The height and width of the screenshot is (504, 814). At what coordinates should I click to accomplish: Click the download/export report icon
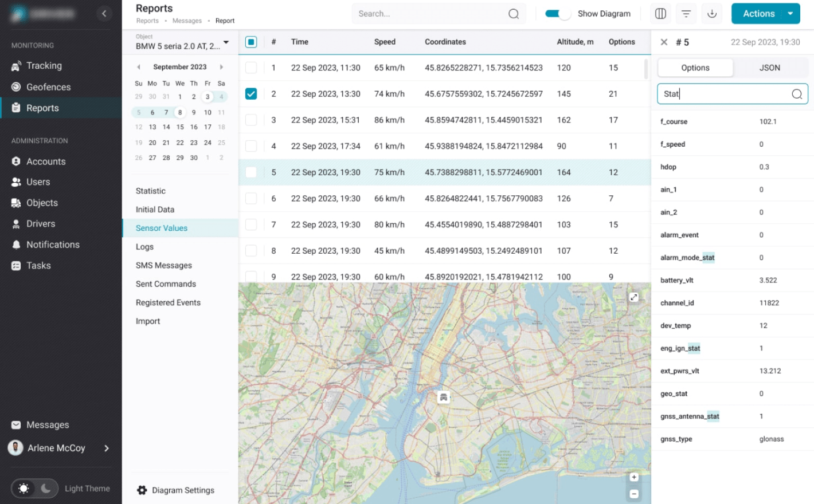[711, 13]
